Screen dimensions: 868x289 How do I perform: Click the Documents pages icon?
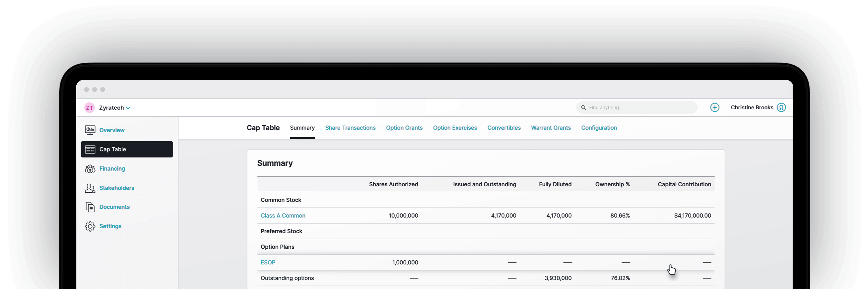90,207
